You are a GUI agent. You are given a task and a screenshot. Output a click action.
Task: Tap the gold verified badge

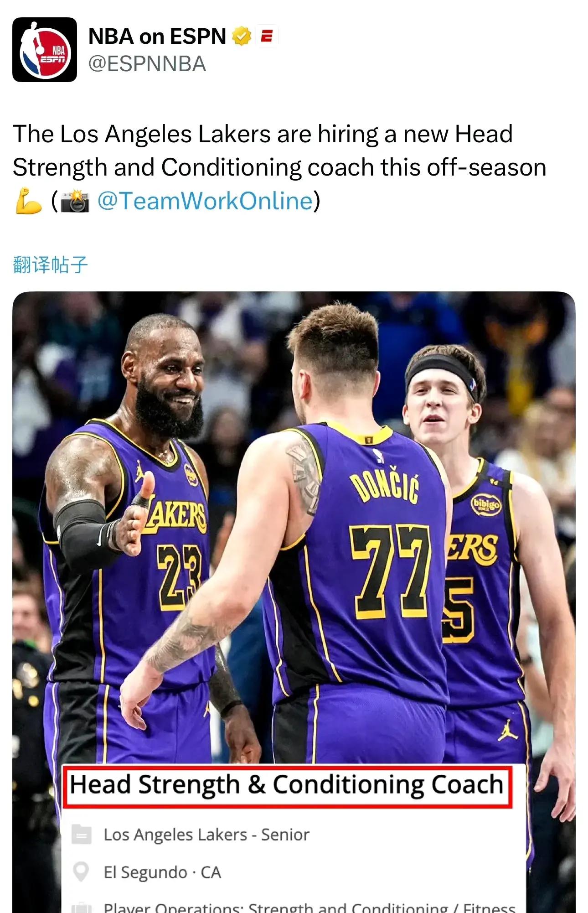[x=242, y=36]
